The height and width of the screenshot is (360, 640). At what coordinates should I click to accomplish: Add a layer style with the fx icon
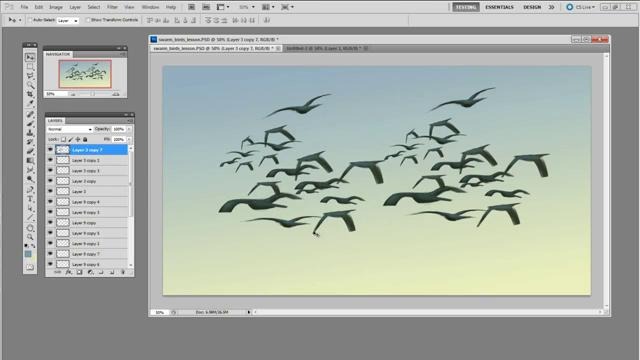(x=69, y=272)
